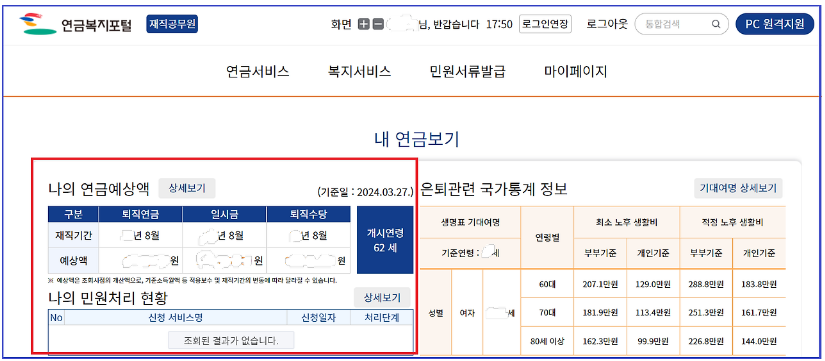The width and height of the screenshot is (825, 361).
Task: Open 민원서류발급 menu
Action: tap(467, 72)
